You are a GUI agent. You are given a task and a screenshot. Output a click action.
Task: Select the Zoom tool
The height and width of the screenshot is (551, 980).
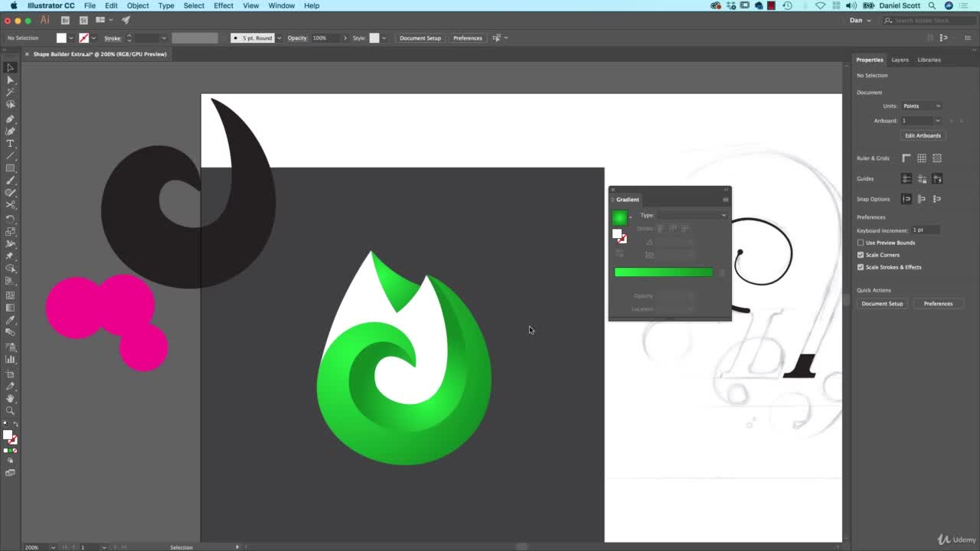10,411
